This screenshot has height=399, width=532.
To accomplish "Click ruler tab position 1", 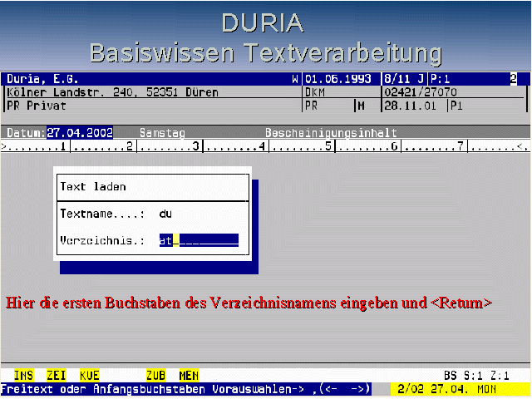I will [63, 146].
